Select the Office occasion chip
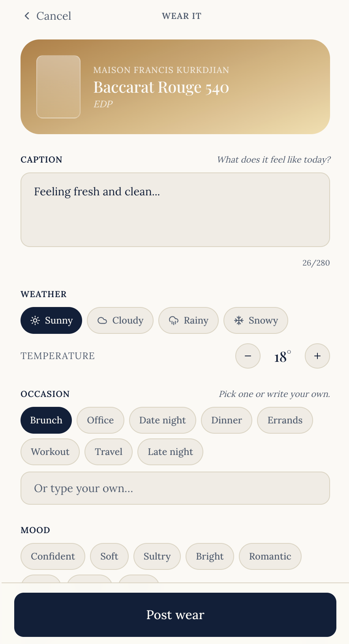Image resolution: width=349 pixels, height=644 pixels. pyautogui.click(x=100, y=420)
